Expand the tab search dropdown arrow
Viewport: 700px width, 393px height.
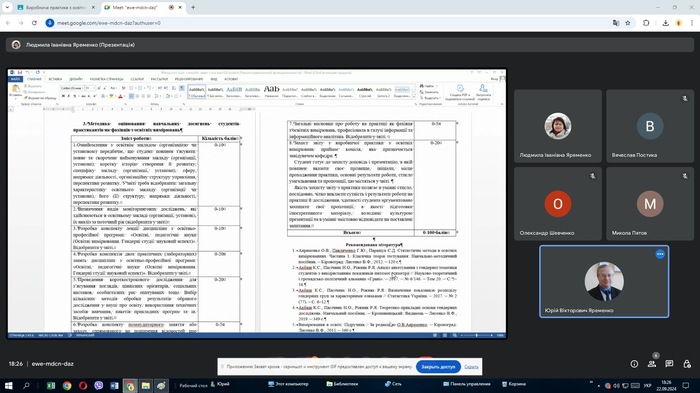[7, 8]
